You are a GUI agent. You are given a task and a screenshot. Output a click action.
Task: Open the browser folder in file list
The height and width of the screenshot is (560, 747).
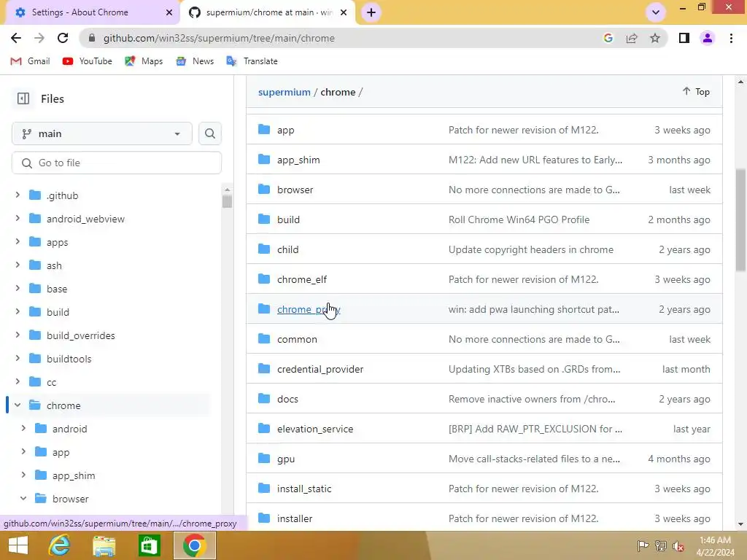coord(295,190)
